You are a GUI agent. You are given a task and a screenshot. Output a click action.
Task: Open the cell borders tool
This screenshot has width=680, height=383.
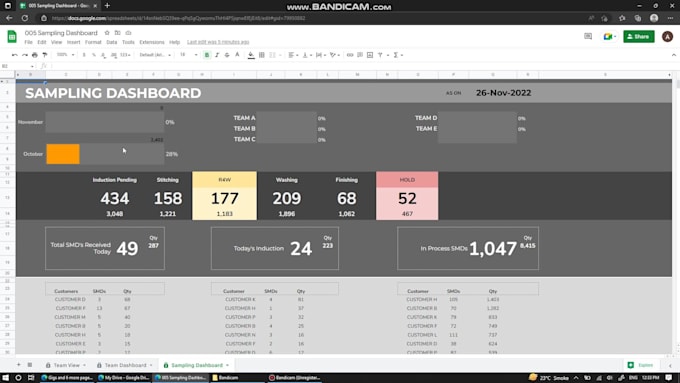[262, 55]
